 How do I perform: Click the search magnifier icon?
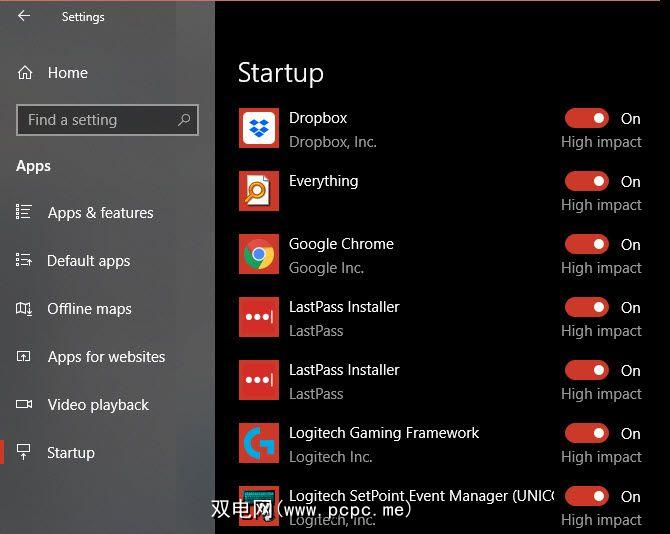tap(184, 120)
